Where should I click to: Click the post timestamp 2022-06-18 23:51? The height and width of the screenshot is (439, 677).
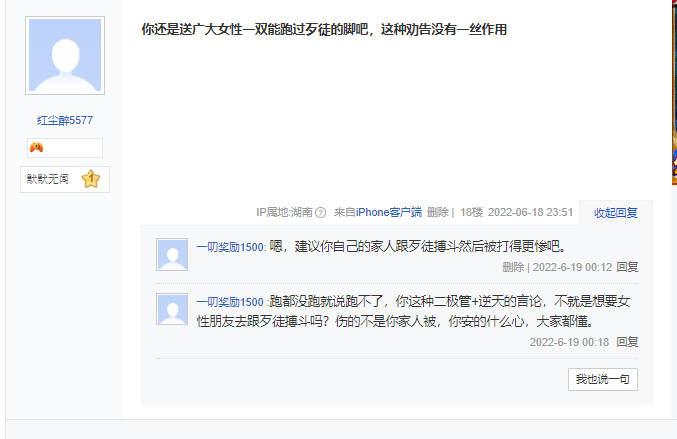pos(530,212)
